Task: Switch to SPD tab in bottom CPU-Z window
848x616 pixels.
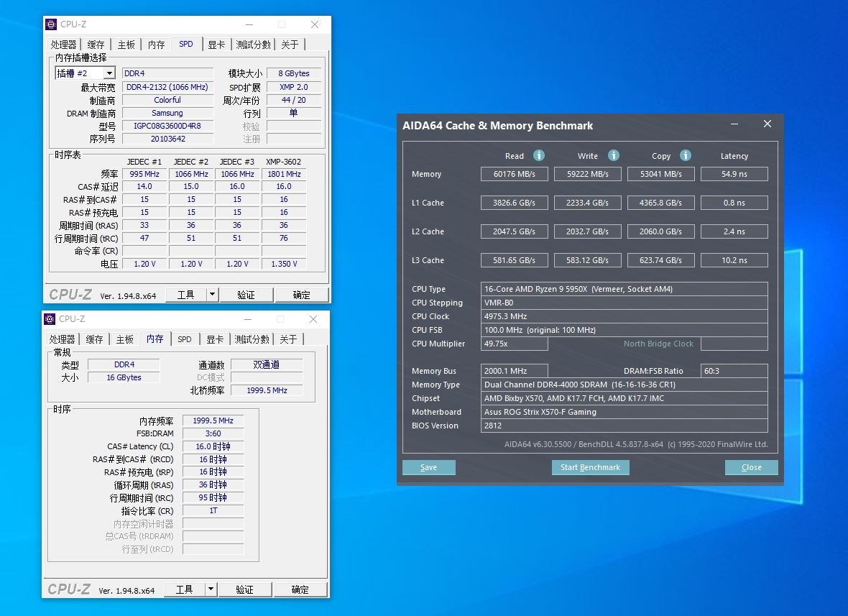Action: [x=185, y=340]
